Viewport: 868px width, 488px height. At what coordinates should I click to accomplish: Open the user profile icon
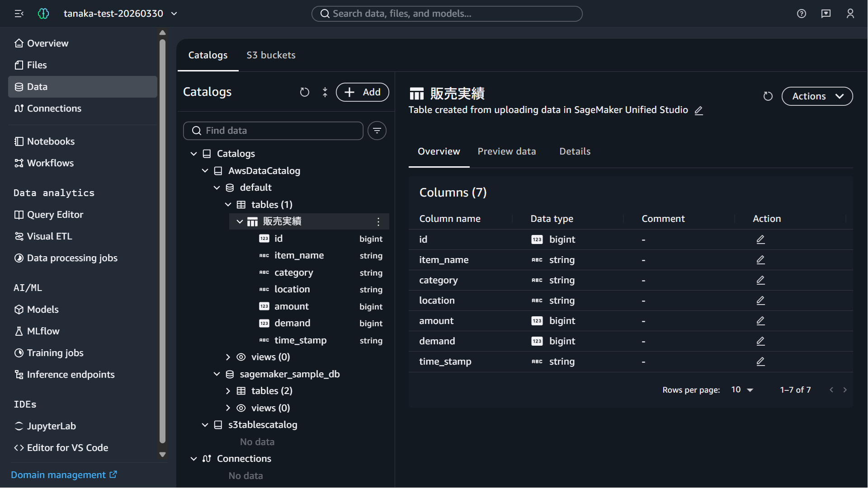850,14
